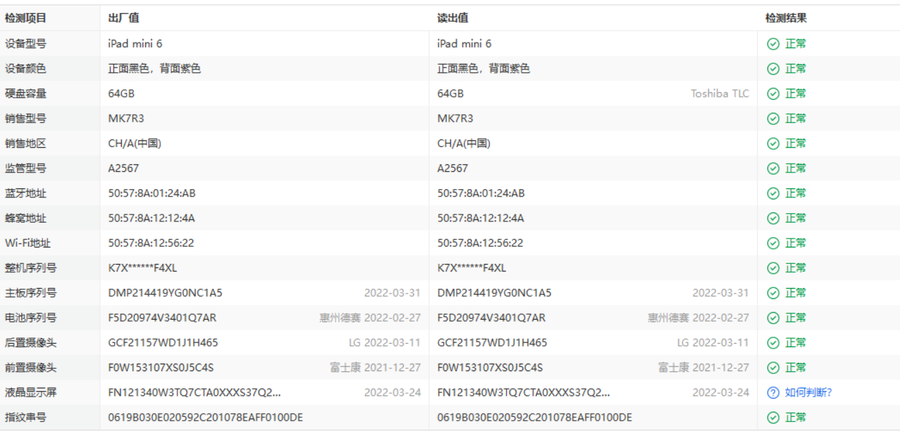Click the 整机序列号 row label
This screenshot has width=900, height=431.
tap(31, 268)
